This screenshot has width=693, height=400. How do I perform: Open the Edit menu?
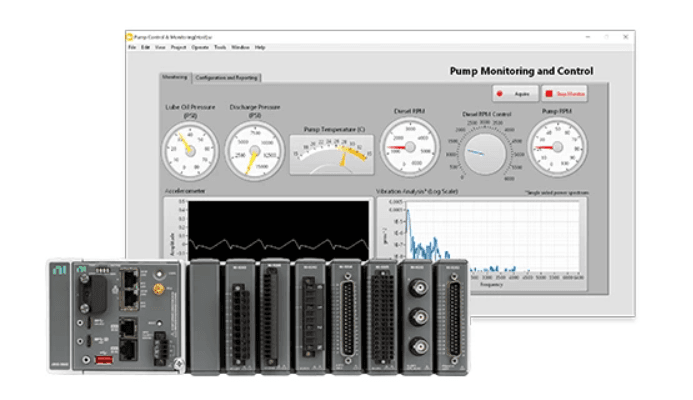pos(145,47)
